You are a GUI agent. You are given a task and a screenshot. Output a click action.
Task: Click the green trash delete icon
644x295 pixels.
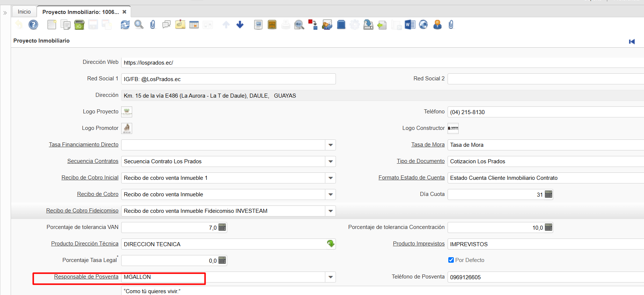79,25
